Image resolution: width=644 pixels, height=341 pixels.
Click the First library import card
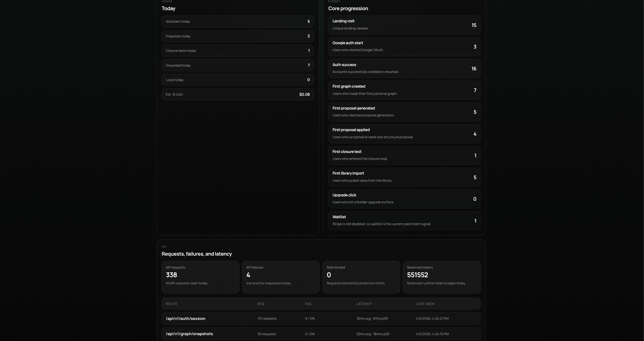pyautogui.click(x=404, y=177)
